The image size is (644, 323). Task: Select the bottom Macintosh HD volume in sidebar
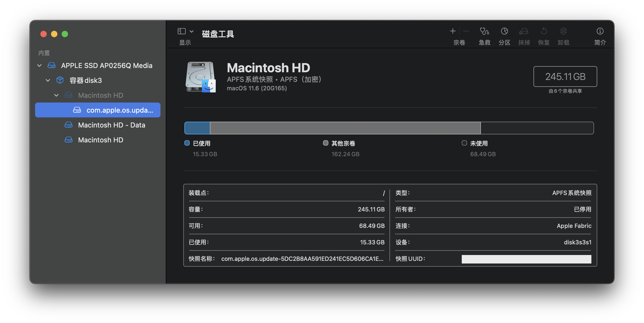coord(100,140)
